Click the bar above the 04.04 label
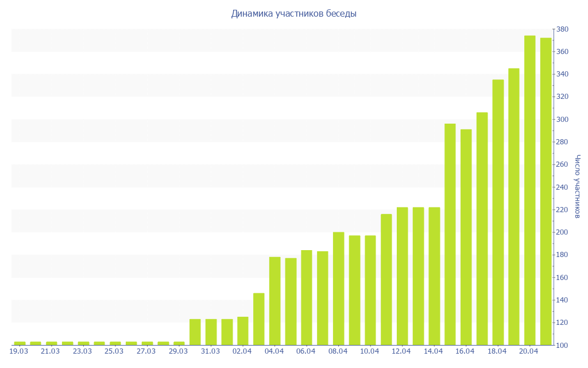588x368 pixels. pyautogui.click(x=274, y=301)
